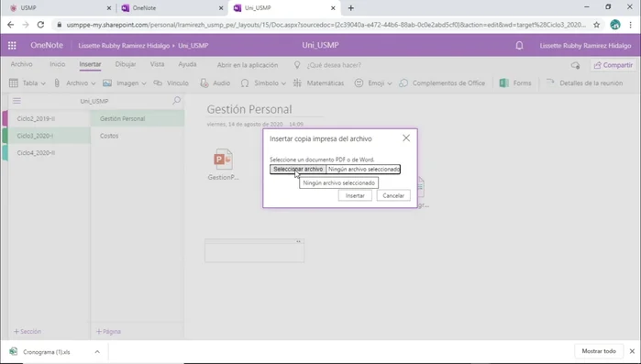Click the Uni_USMP breadcrumb link
The image size is (641, 364).
click(x=193, y=45)
